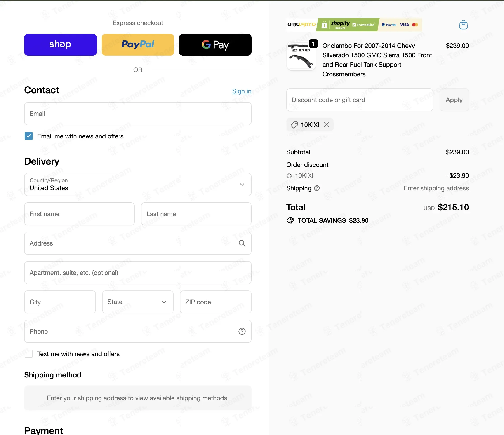
Task: Click the shipping methods placeholder message
Action: tap(138, 398)
